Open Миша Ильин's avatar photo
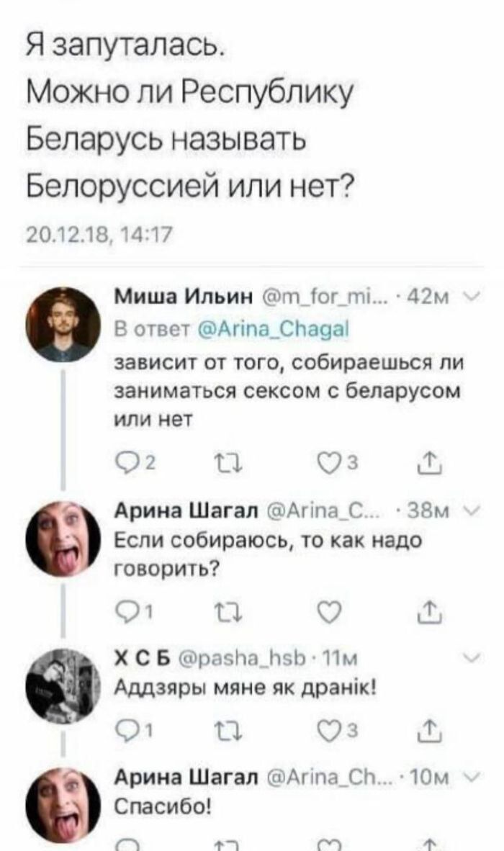 pos(63,324)
